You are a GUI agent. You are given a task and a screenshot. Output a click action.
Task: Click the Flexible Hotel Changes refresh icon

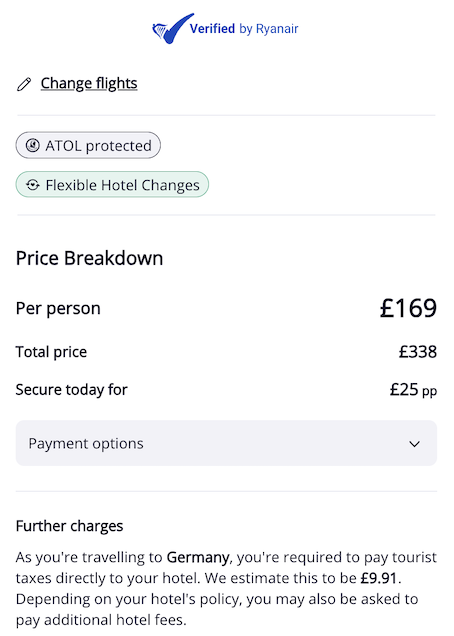33,185
